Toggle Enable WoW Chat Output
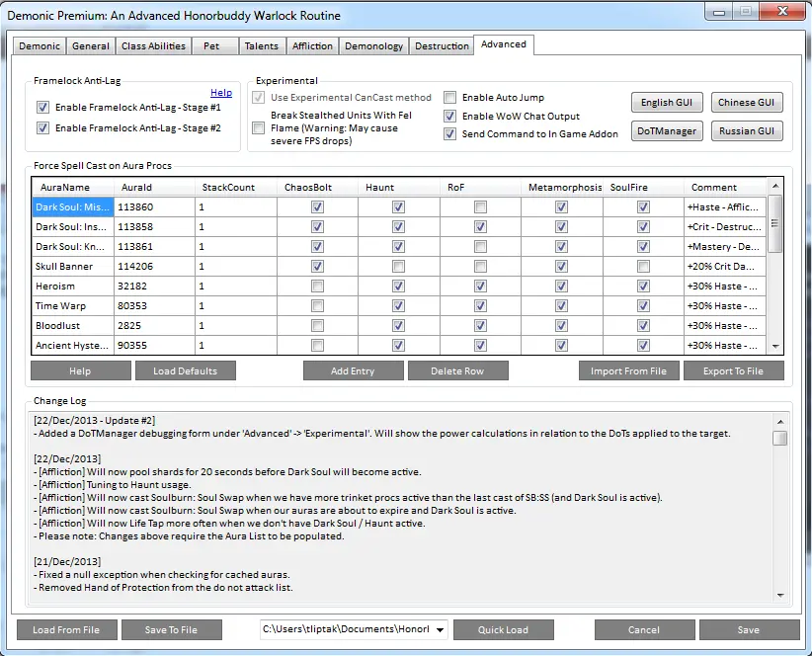812x656 pixels. click(450, 116)
